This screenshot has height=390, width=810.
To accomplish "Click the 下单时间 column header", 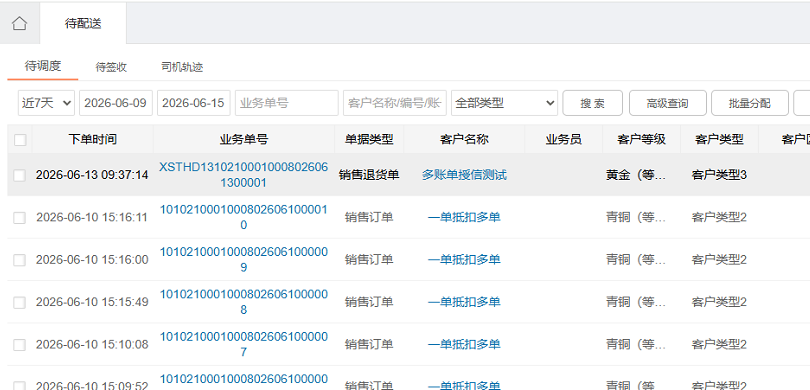I will (92, 139).
